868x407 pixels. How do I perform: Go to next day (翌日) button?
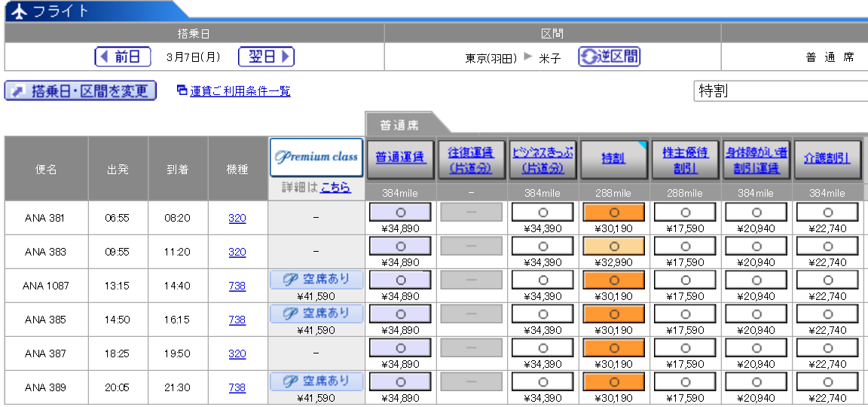pos(266,57)
